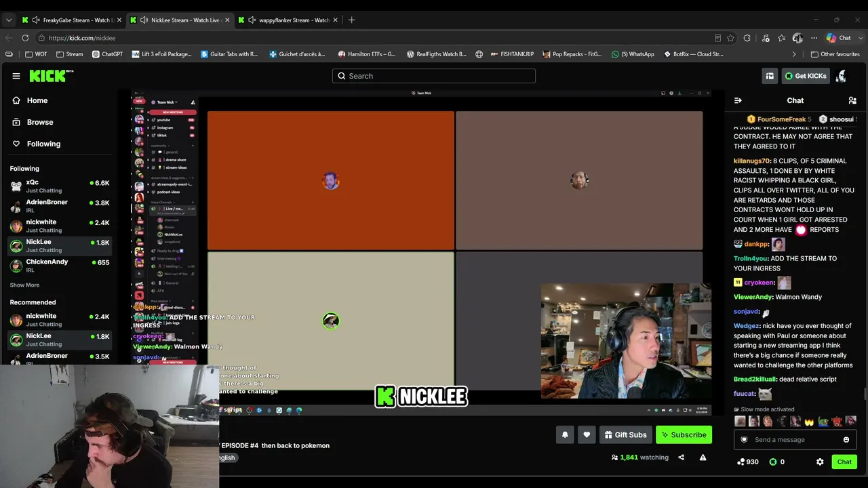Click the channel points icon showing 930
868x488 pixels.
tap(741, 462)
